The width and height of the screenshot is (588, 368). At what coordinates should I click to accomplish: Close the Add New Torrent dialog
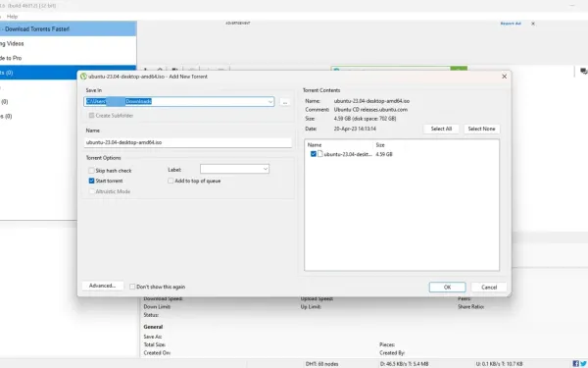pos(504,77)
